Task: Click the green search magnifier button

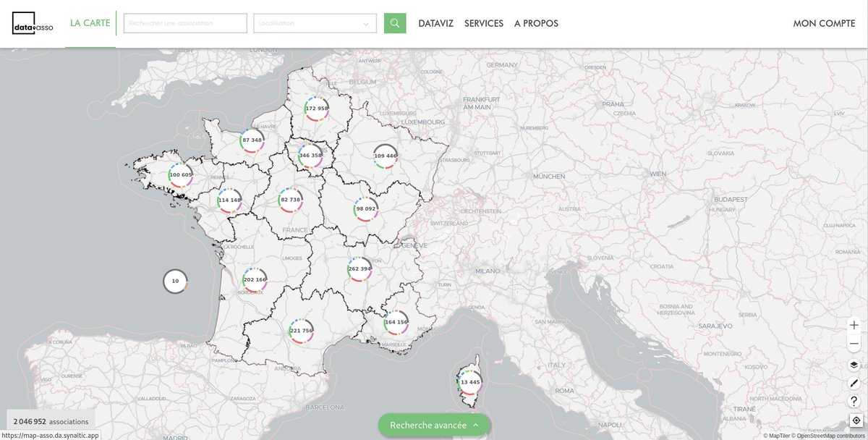Action: [x=395, y=23]
